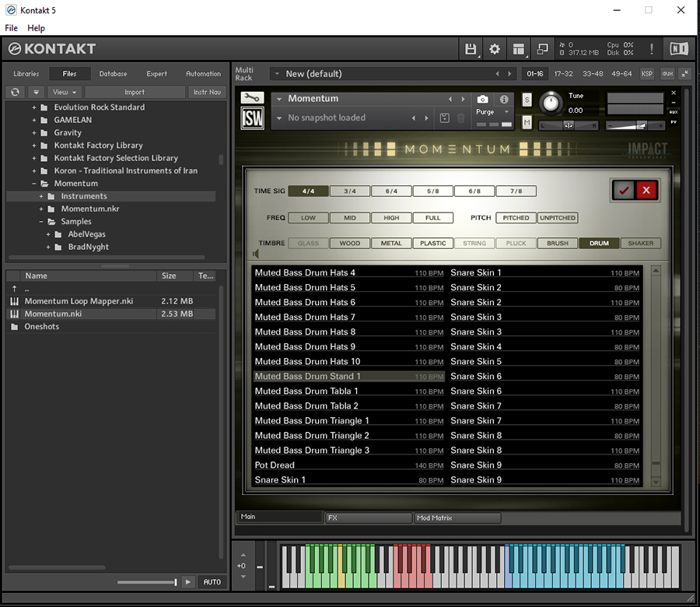Open the snapshot list dropdown arrow
Screen dimensions: 700x607
279,118
